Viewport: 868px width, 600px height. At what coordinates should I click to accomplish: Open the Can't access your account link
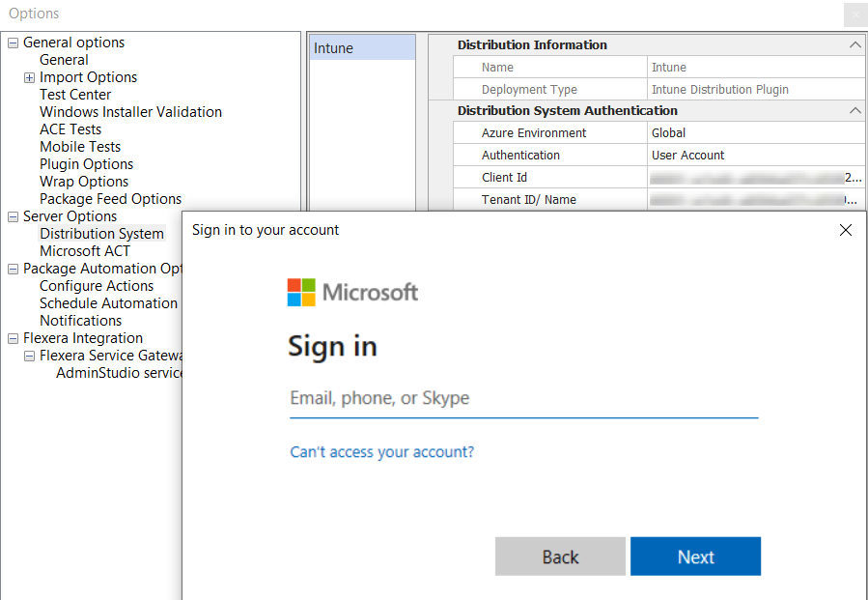381,451
